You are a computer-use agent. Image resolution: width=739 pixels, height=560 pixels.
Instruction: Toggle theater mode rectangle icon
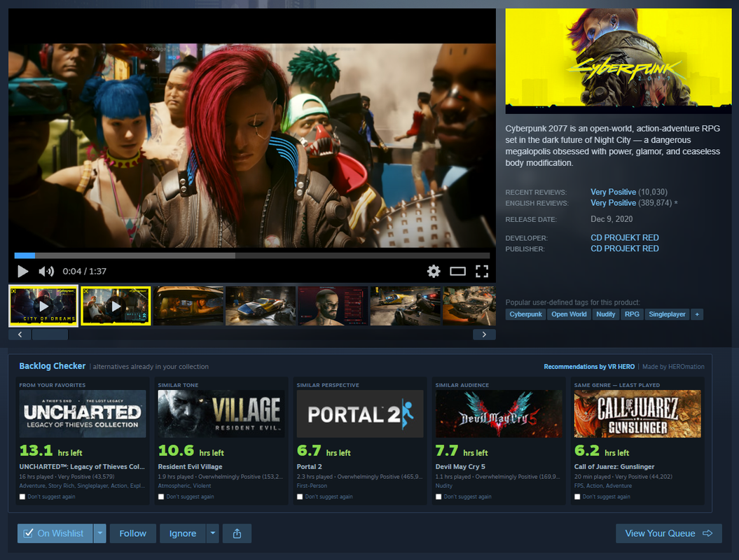[x=457, y=272]
